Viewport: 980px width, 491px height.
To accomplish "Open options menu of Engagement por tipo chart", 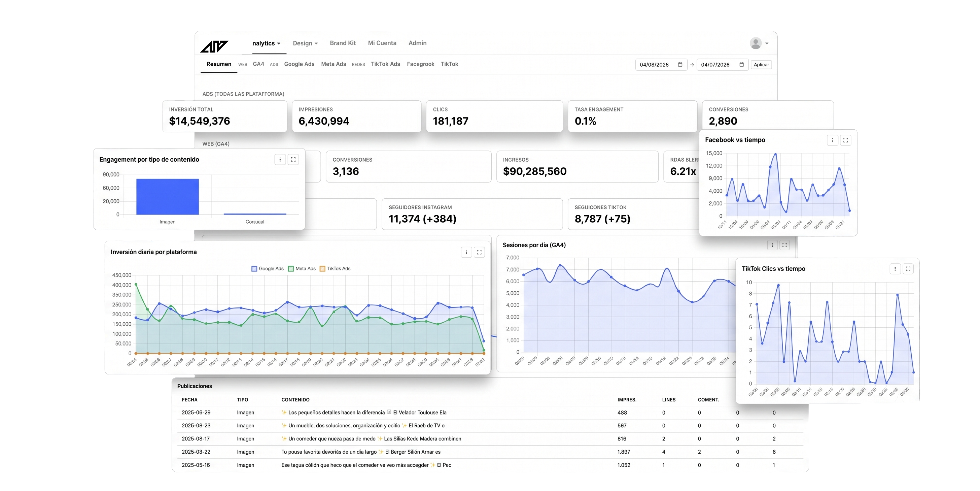I will pyautogui.click(x=280, y=160).
